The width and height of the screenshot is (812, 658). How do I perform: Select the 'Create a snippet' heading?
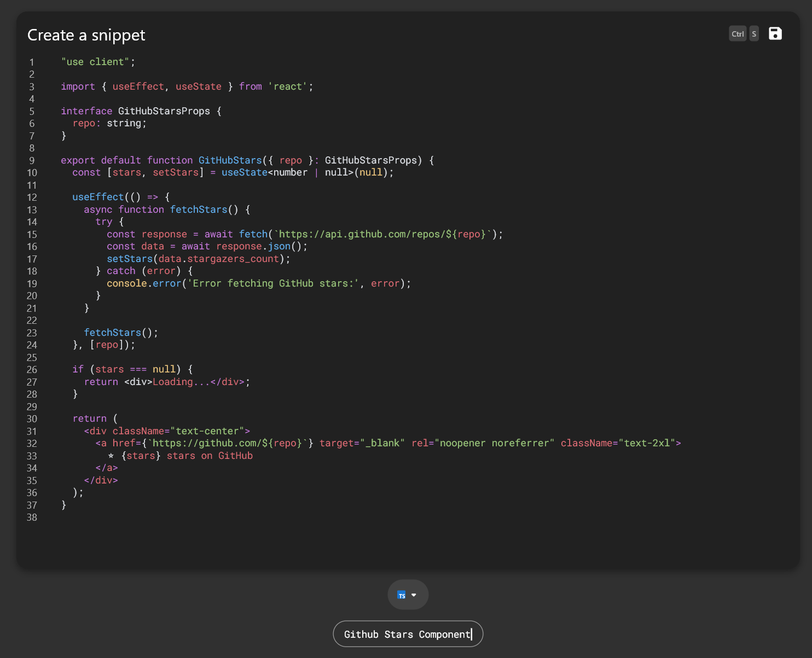click(86, 35)
